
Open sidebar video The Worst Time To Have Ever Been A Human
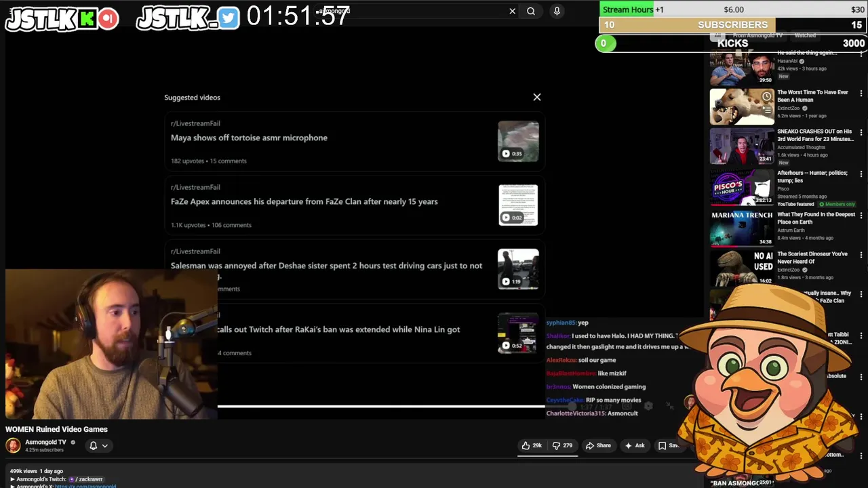click(x=812, y=96)
